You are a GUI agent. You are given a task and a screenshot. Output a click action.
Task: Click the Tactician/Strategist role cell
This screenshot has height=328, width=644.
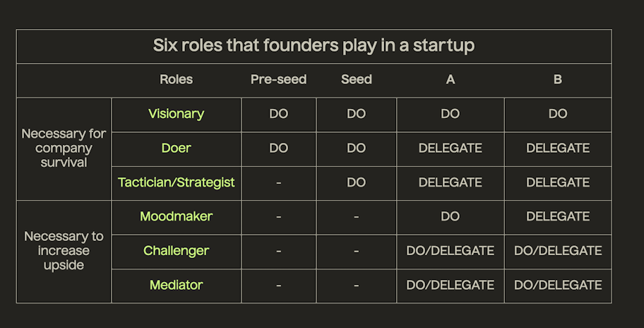pos(177,183)
